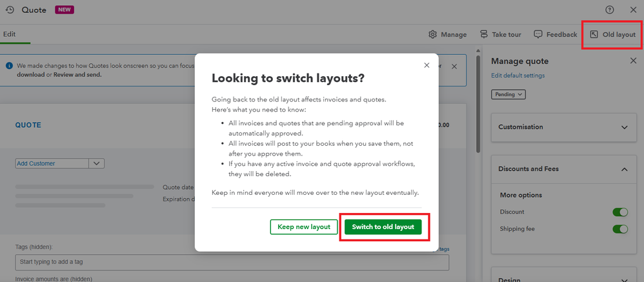
Task: Click the Manage gear icon
Action: pyautogui.click(x=432, y=34)
